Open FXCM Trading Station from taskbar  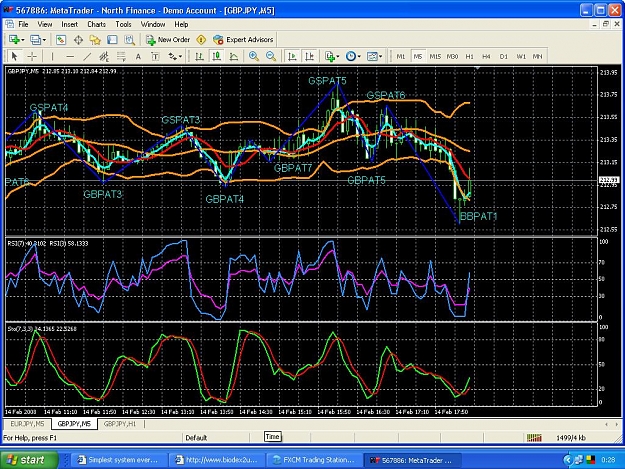click(314, 460)
